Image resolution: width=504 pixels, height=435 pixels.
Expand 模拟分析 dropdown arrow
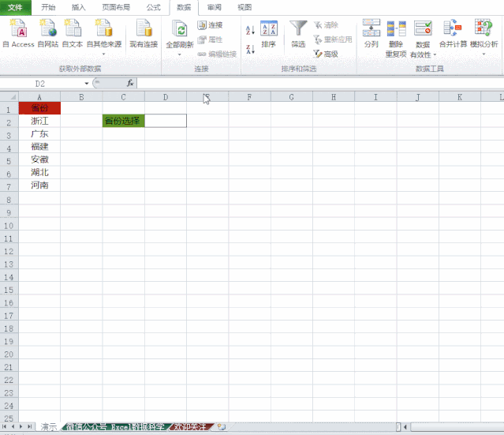(x=483, y=54)
